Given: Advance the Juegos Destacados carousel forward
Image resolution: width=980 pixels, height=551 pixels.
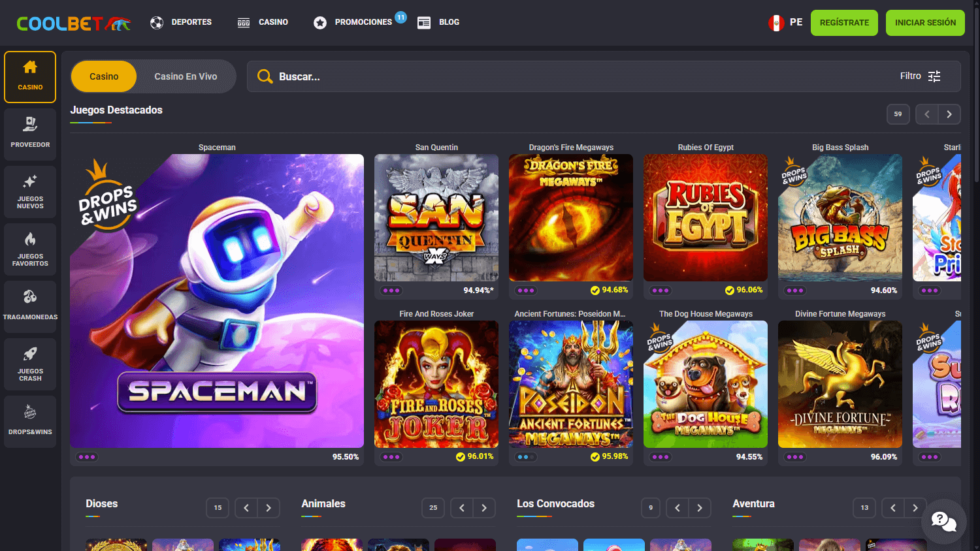Looking at the screenshot, I should pos(949,114).
